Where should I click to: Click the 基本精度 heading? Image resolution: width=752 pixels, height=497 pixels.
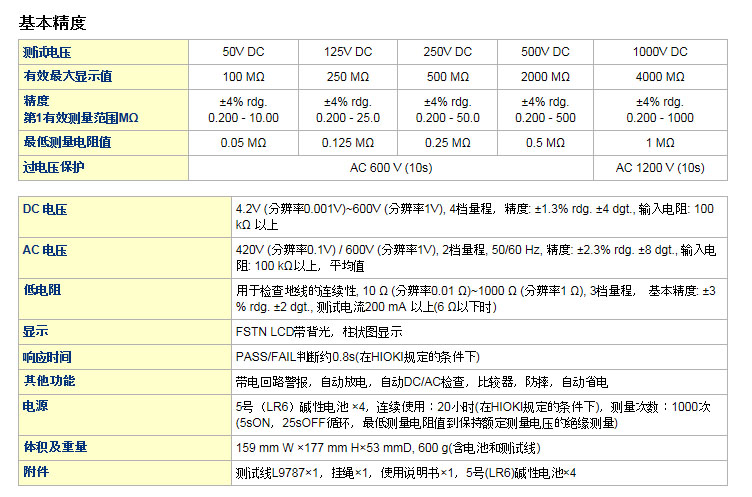[x=52, y=20]
